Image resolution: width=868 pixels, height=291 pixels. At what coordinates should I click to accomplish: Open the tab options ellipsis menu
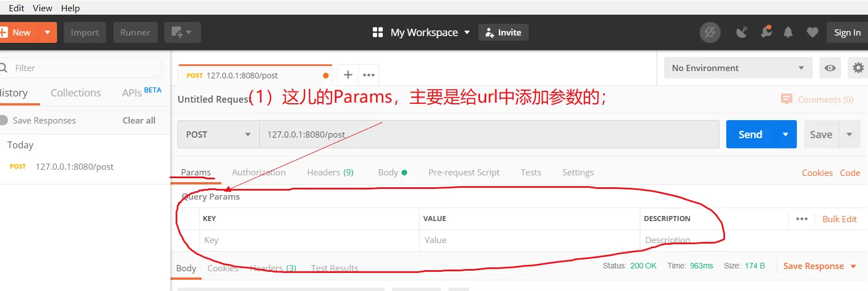click(x=369, y=75)
